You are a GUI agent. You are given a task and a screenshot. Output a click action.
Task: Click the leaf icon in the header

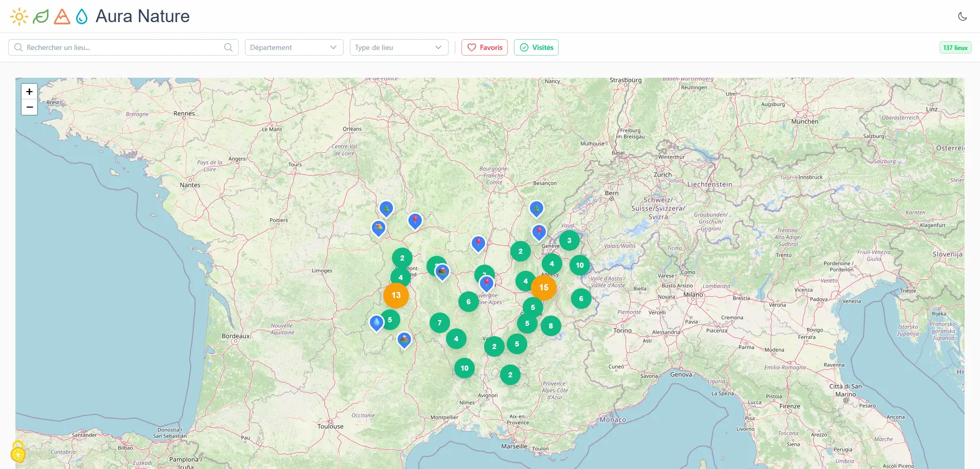(40, 16)
